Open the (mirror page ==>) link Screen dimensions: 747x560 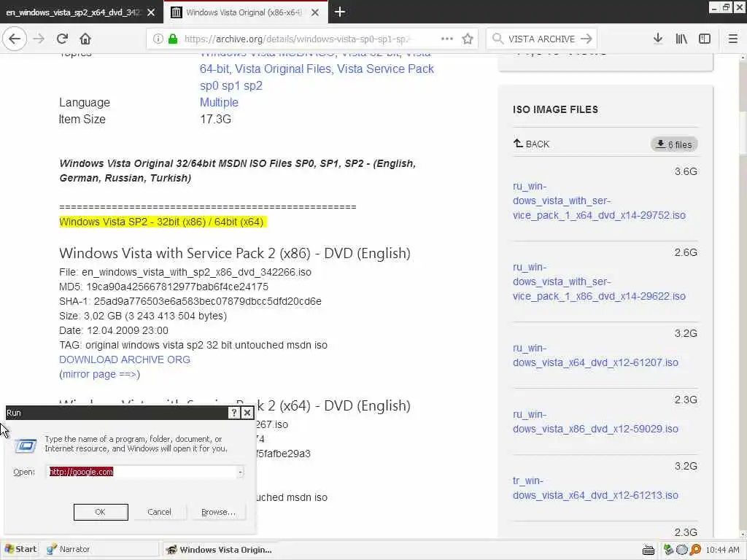(99, 374)
